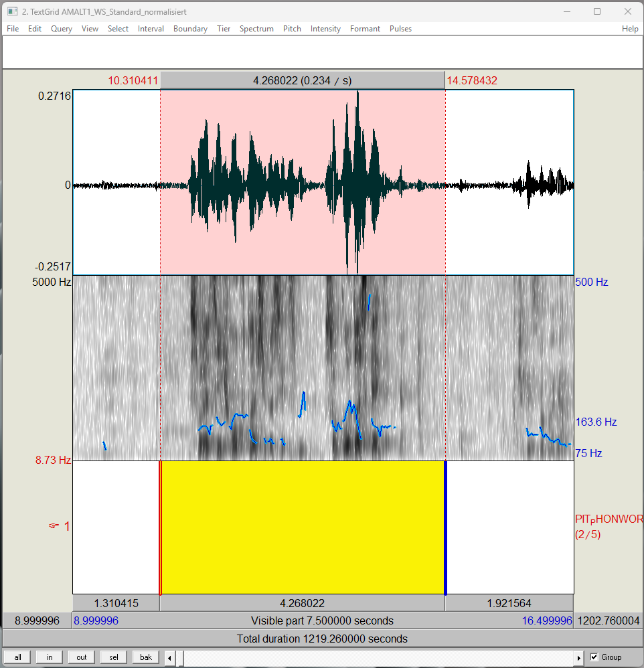This screenshot has height=668, width=644.
Task: Play the 1202.760004 post-window segment bar
Action: (609, 620)
